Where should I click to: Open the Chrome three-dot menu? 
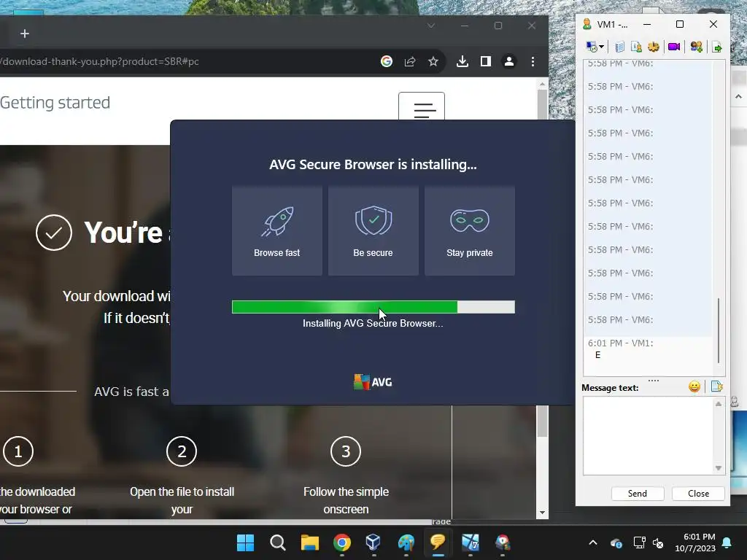point(533,61)
